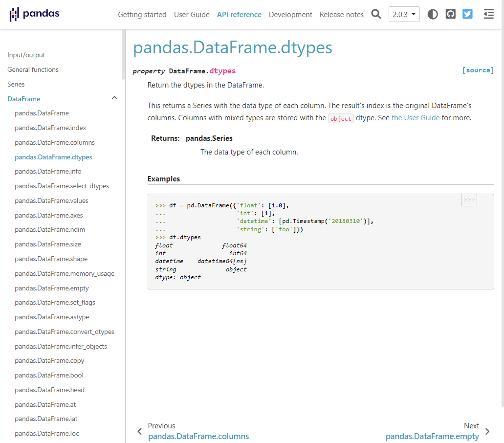Follow 'the User Guide' inline link
Viewport: 504px width, 443px height.
(x=416, y=118)
